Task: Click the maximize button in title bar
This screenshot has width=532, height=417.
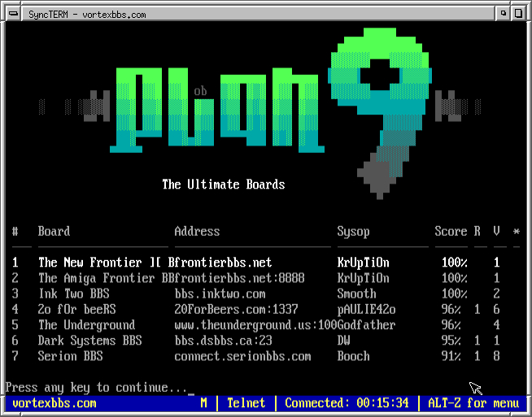Action: click(518, 14)
